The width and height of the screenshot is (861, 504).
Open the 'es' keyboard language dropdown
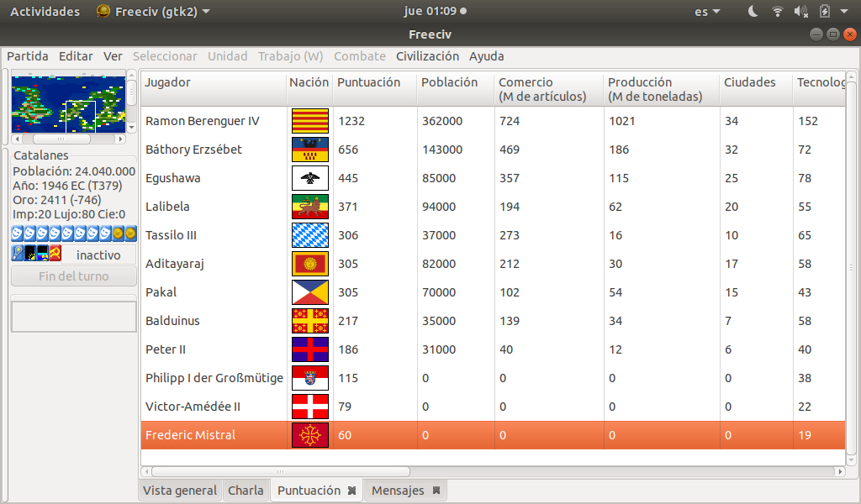[x=706, y=11]
